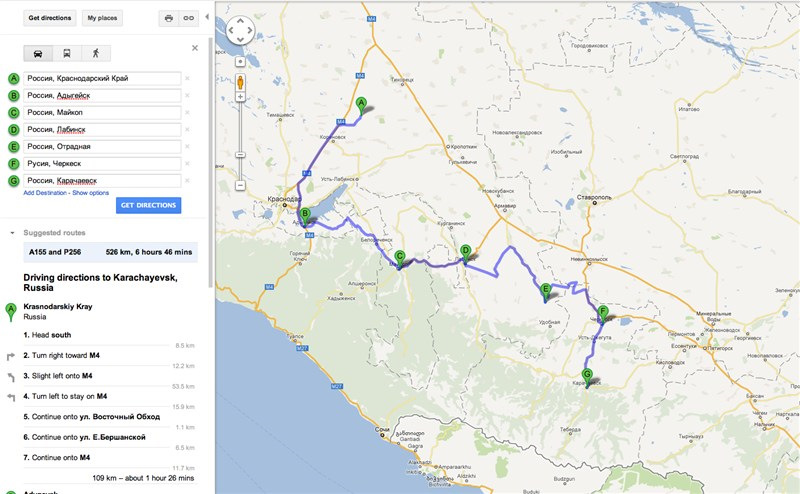
Task: Edit the Лабинск destination field
Action: click(x=102, y=130)
